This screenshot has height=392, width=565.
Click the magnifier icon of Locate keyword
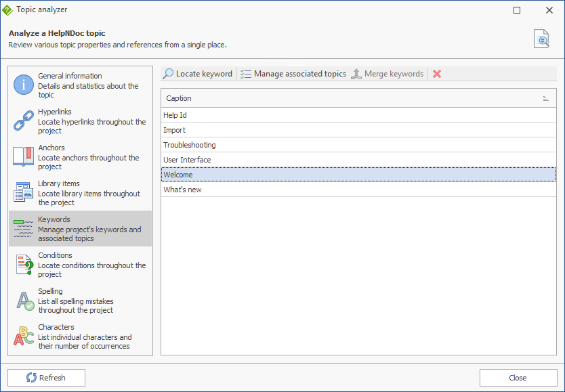point(168,74)
